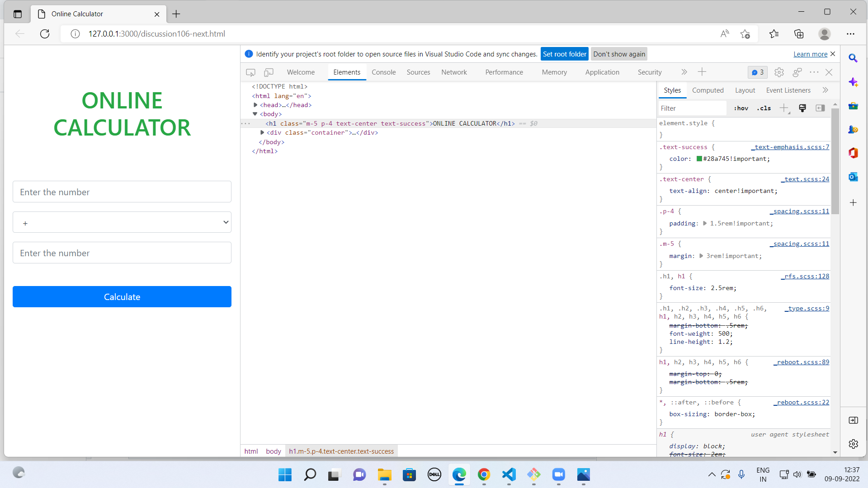Open DevTools settings gear icon
Image resolution: width=868 pixels, height=488 pixels.
pyautogui.click(x=779, y=72)
